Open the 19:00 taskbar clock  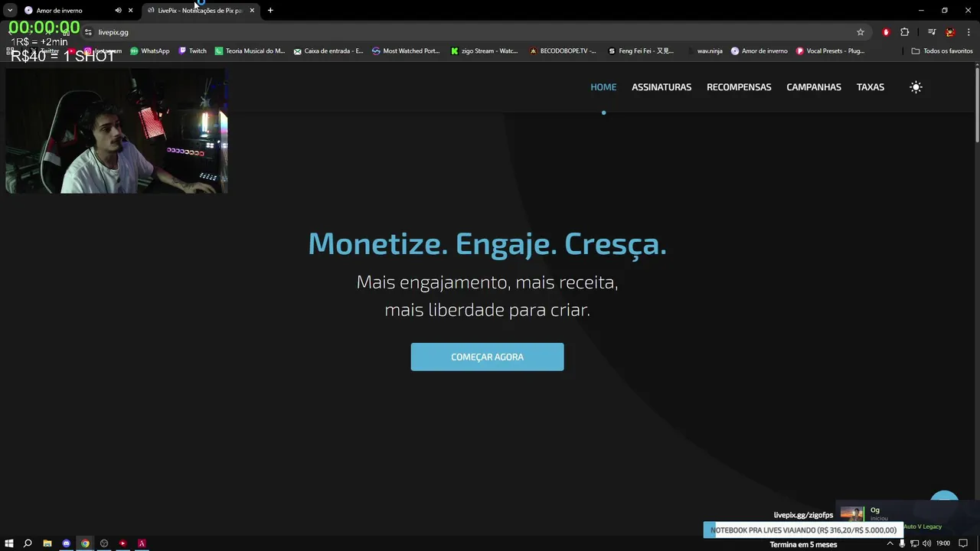[x=943, y=543]
